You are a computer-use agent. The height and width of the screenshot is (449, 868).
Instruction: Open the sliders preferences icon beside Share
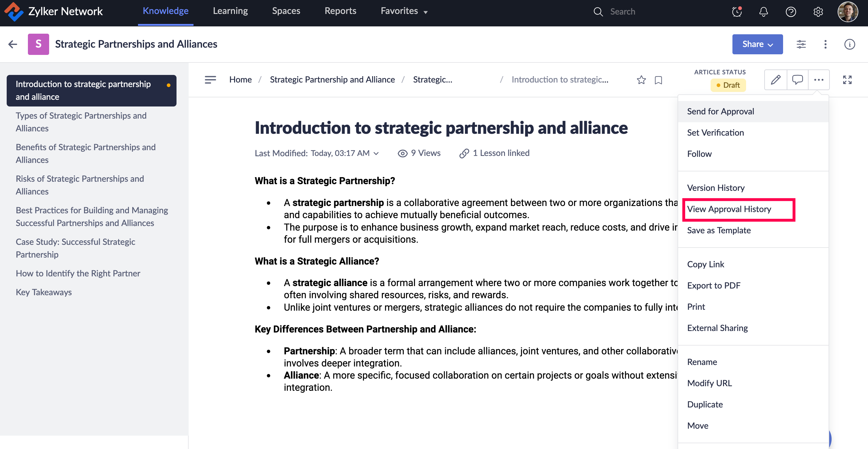point(801,44)
